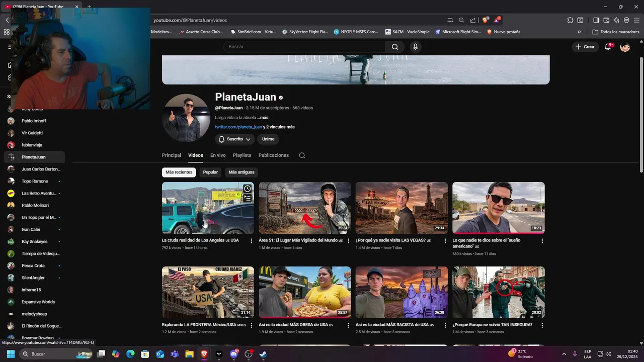
Task: Open options for MÁS RACISTA video
Action: [x=445, y=325]
